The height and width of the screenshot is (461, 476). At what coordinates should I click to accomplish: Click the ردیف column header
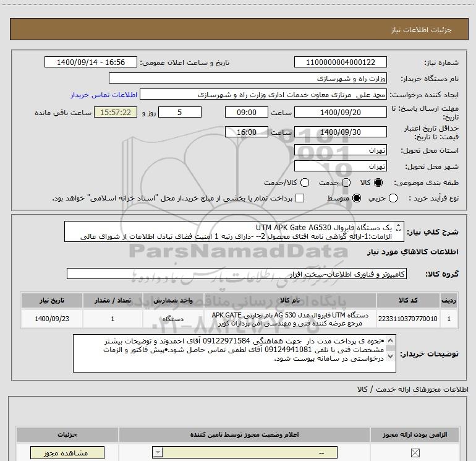coord(449,301)
